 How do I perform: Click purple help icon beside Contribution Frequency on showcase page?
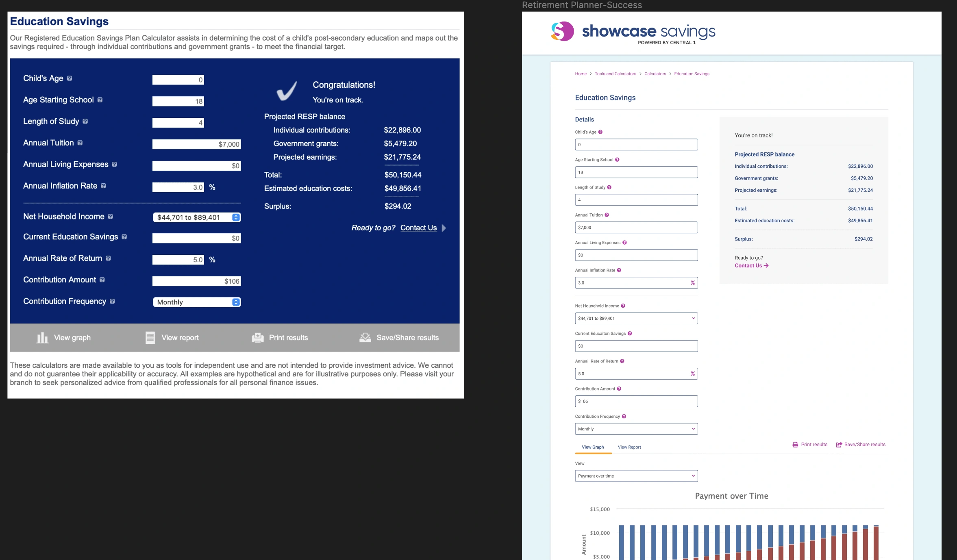[x=624, y=417]
